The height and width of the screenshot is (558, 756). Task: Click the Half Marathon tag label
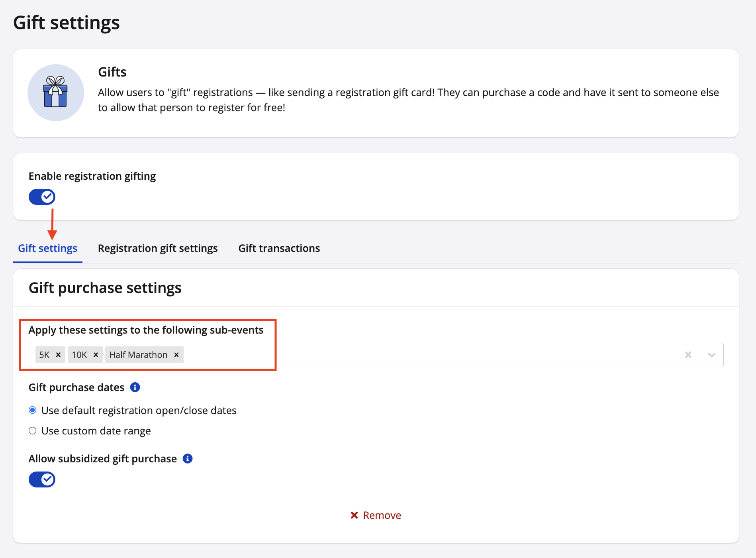point(138,355)
